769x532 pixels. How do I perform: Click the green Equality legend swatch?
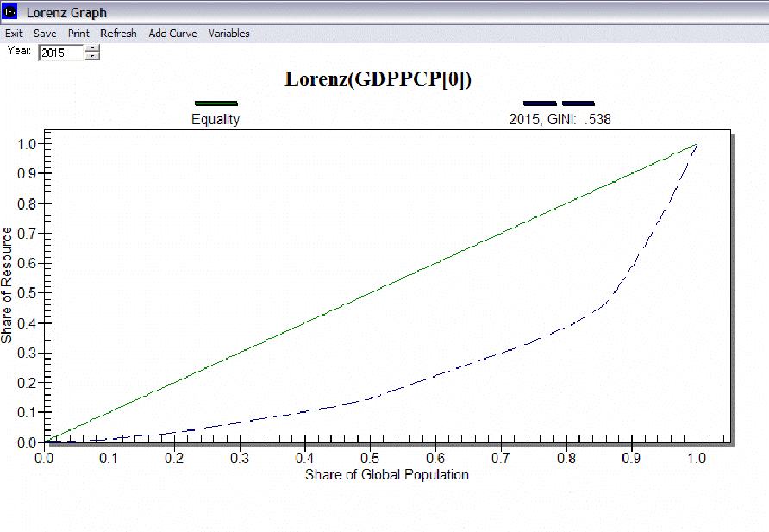[216, 103]
